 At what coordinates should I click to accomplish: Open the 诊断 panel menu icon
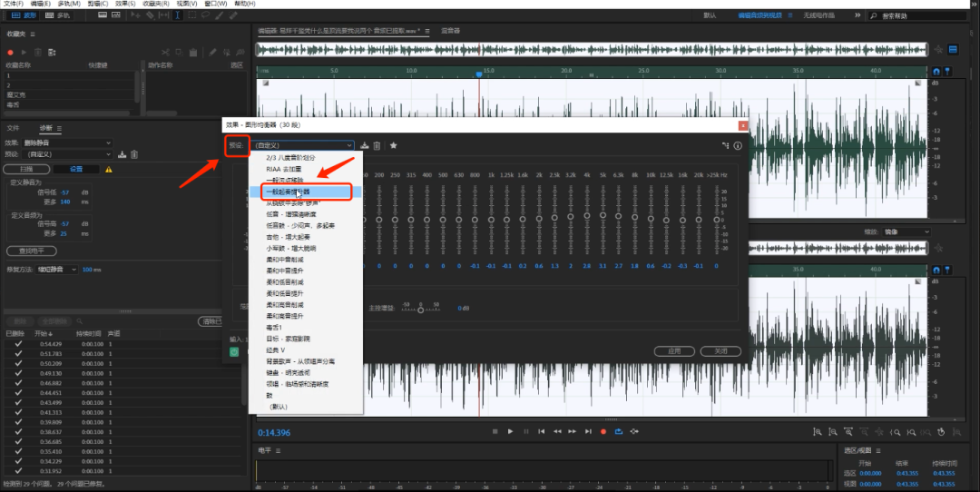(x=59, y=128)
